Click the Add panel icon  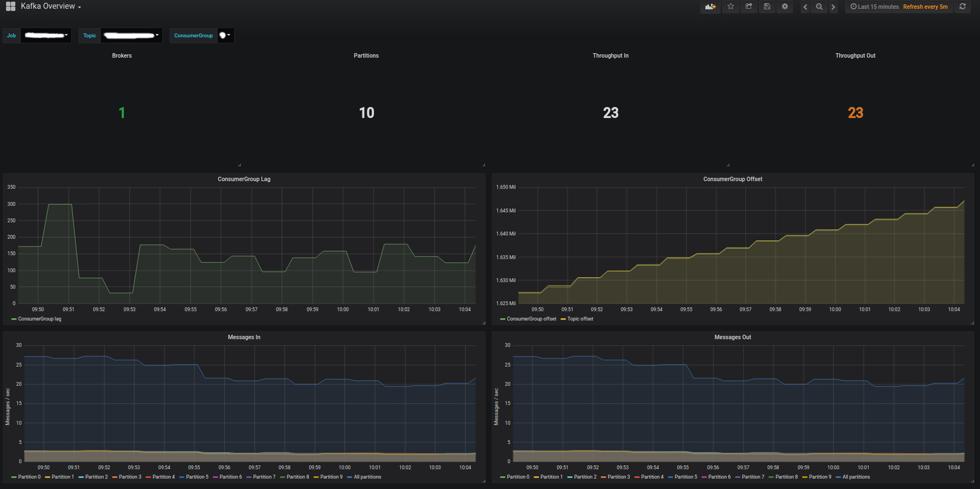click(x=711, y=7)
